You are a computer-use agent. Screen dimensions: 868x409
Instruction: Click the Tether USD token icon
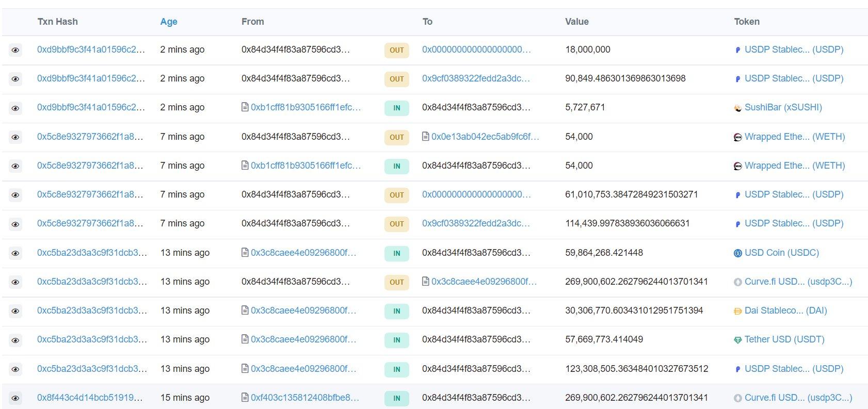click(738, 340)
